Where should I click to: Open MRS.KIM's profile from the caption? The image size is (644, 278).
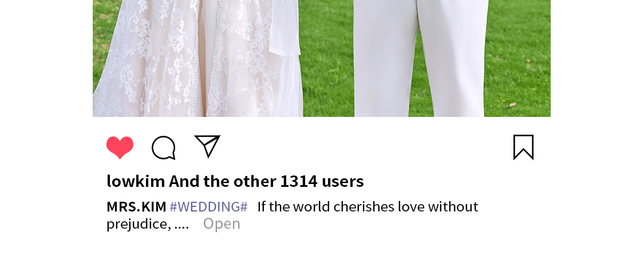pos(136,206)
